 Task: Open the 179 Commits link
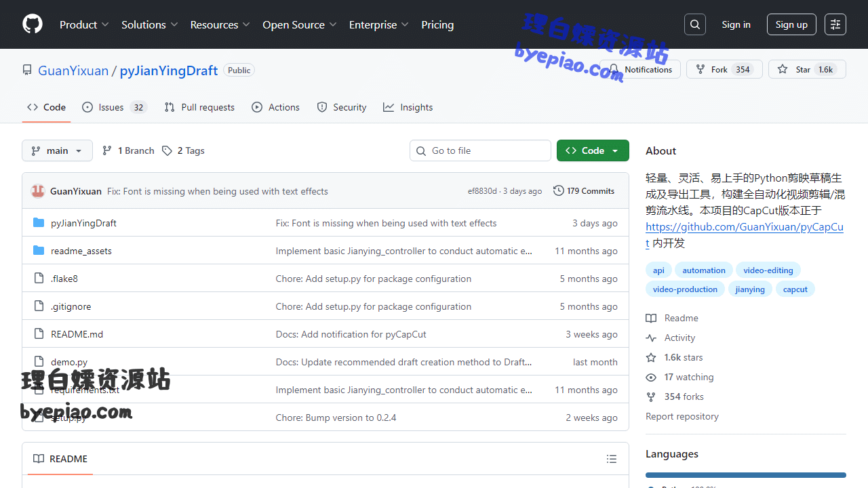click(x=584, y=191)
